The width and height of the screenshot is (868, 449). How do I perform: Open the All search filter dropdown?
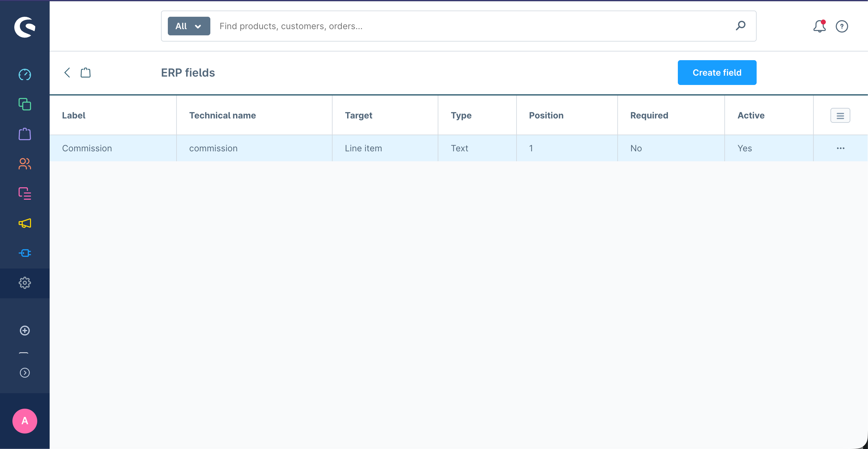(189, 26)
